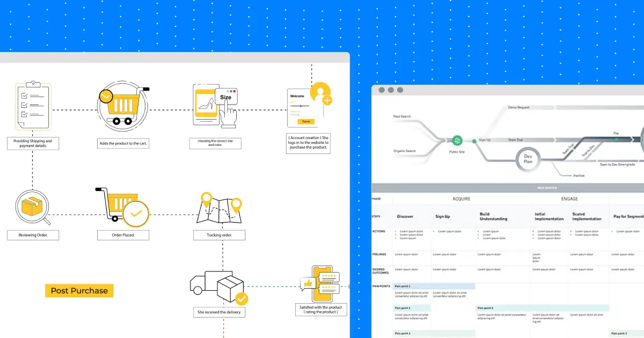Expand the Dev Plan node
The image size is (644, 338).
click(528, 160)
